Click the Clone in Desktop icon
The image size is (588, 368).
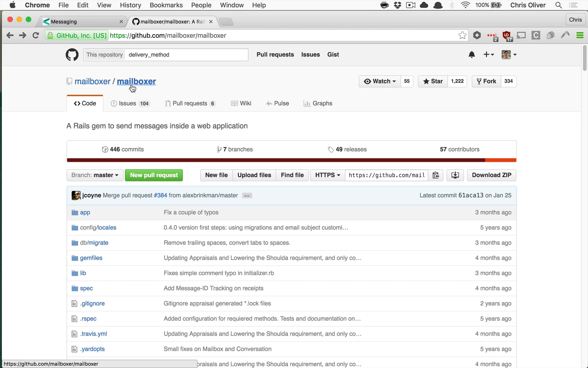(x=455, y=175)
